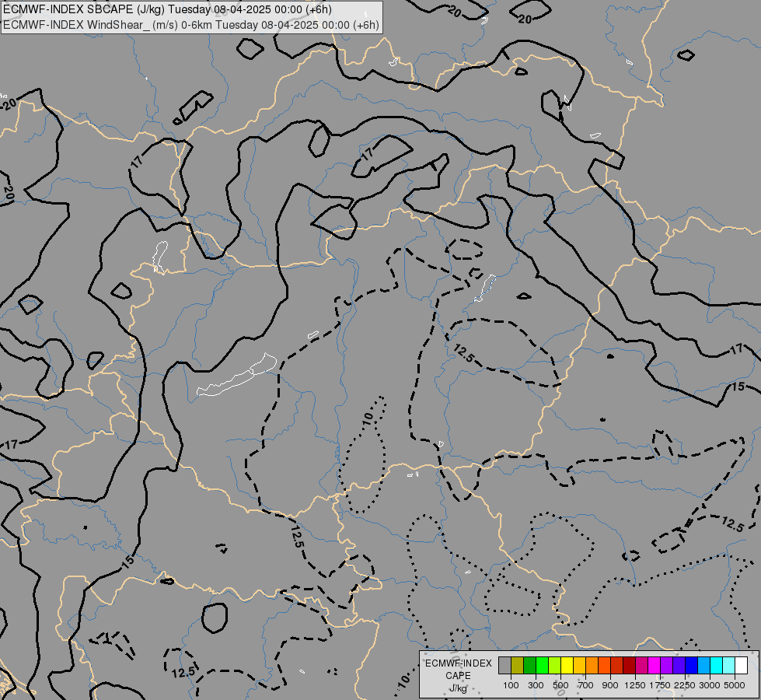
Task: Select the purple swatch right of 1750
Action: (x=667, y=665)
